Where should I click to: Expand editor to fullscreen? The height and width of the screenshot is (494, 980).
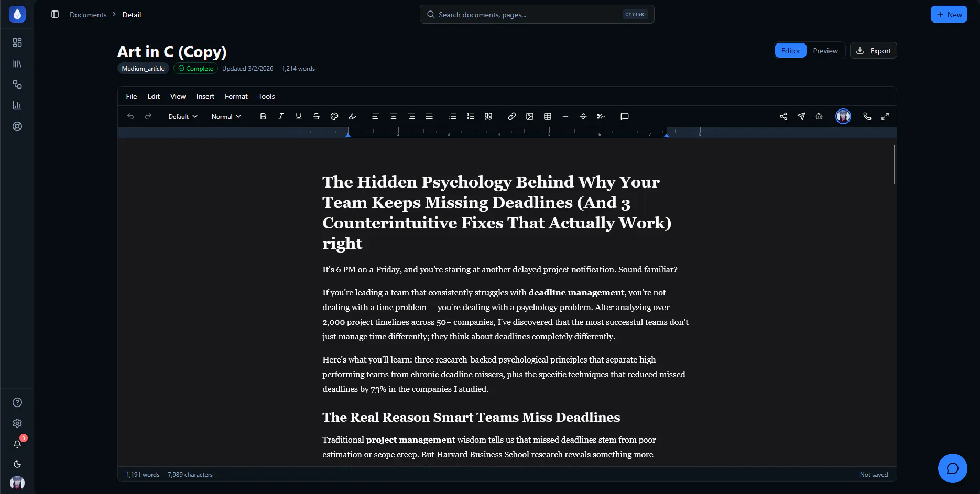[885, 116]
